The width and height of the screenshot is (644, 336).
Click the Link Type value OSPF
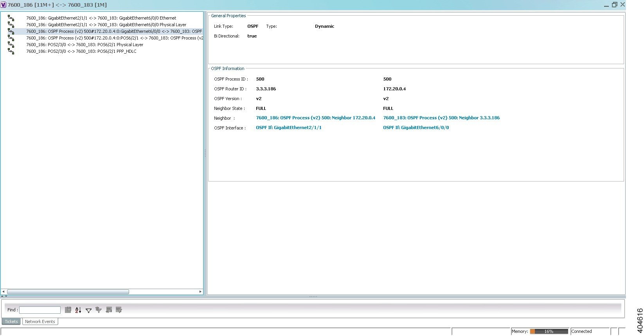click(x=253, y=26)
